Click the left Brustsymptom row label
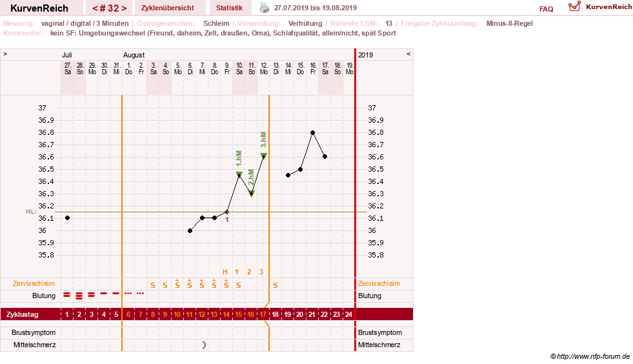The image size is (633, 364). (34, 332)
